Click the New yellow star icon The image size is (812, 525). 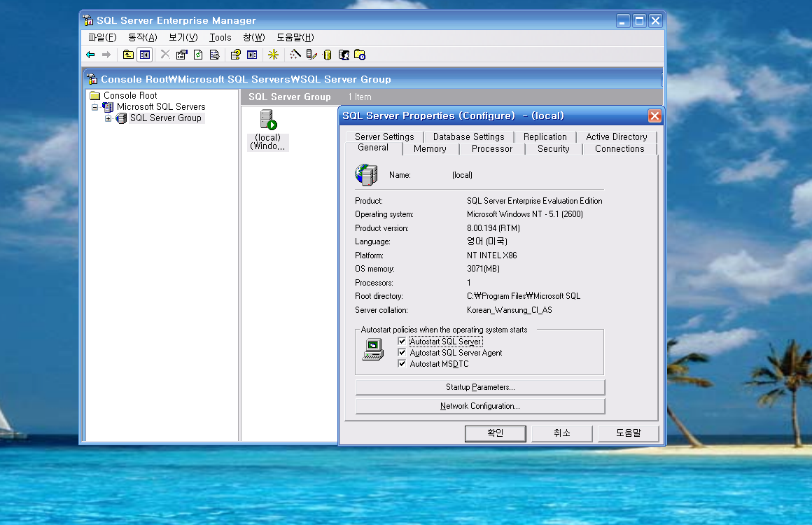(274, 55)
